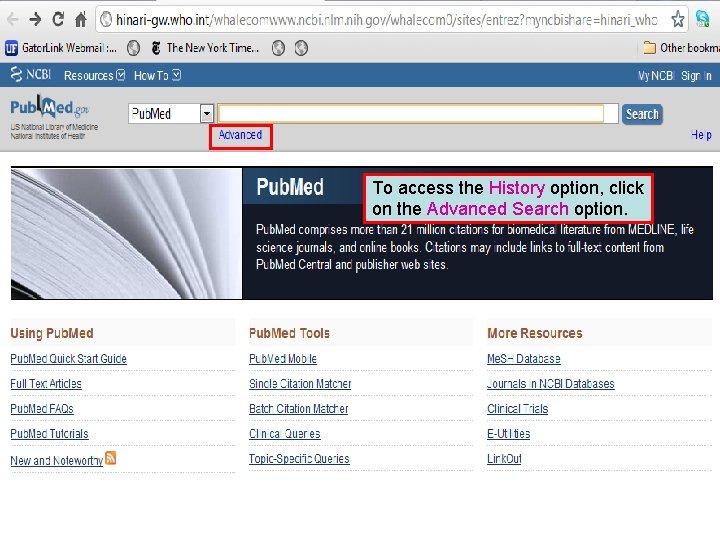The image size is (720, 540).
Task: Click the 'PubMed Tools' heading
Action: click(x=289, y=333)
